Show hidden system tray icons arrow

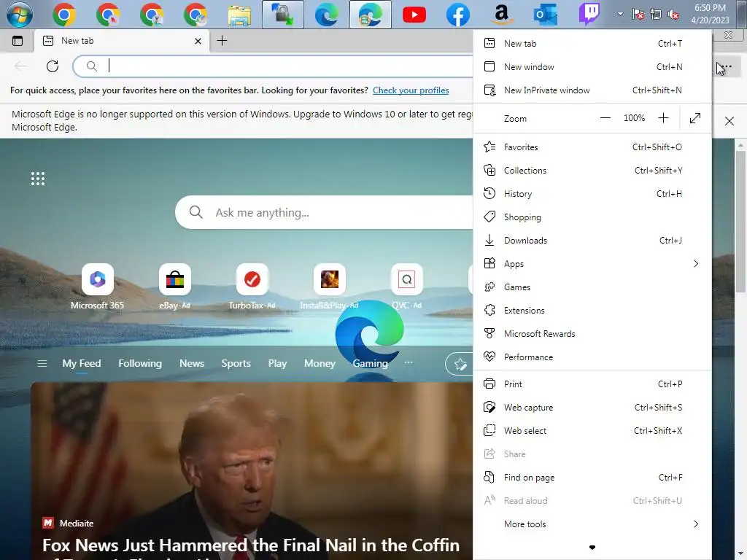coord(620,14)
